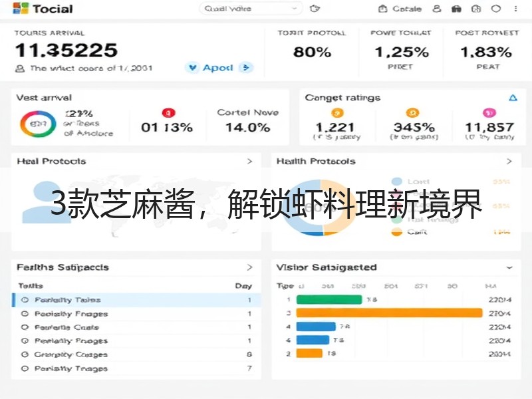Open the Catale bag icon
This screenshot has height=399, width=532.
tap(382, 9)
